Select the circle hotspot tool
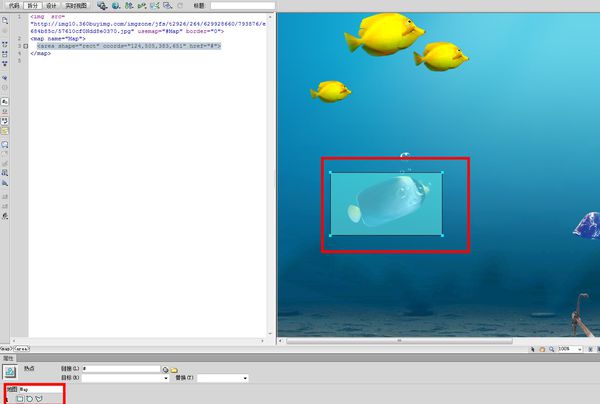 point(29,399)
